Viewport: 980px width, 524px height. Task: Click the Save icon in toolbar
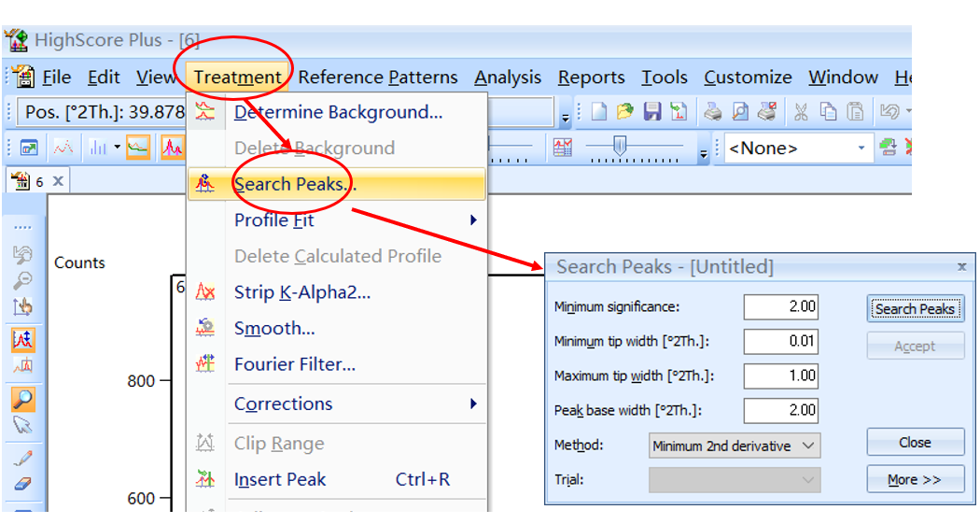coord(652,113)
